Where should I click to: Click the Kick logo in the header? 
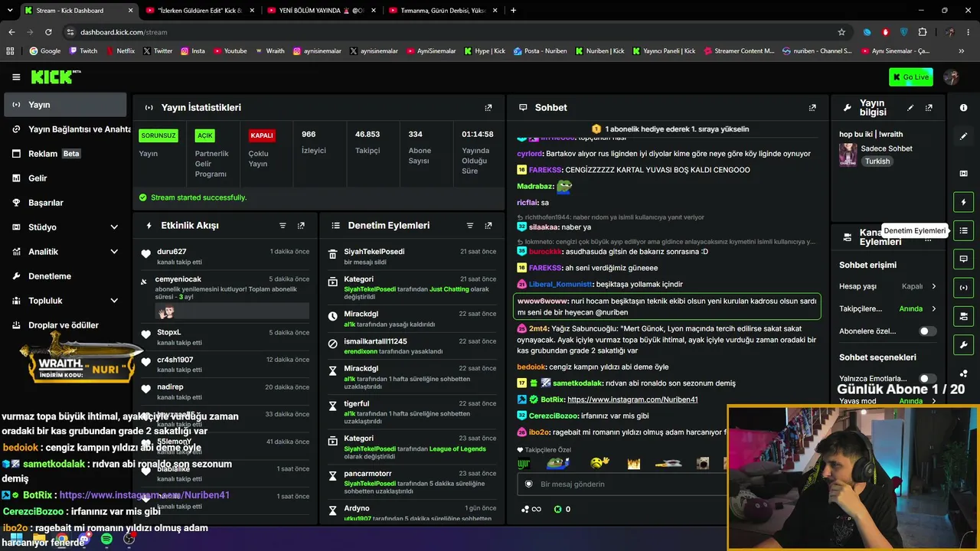55,77
